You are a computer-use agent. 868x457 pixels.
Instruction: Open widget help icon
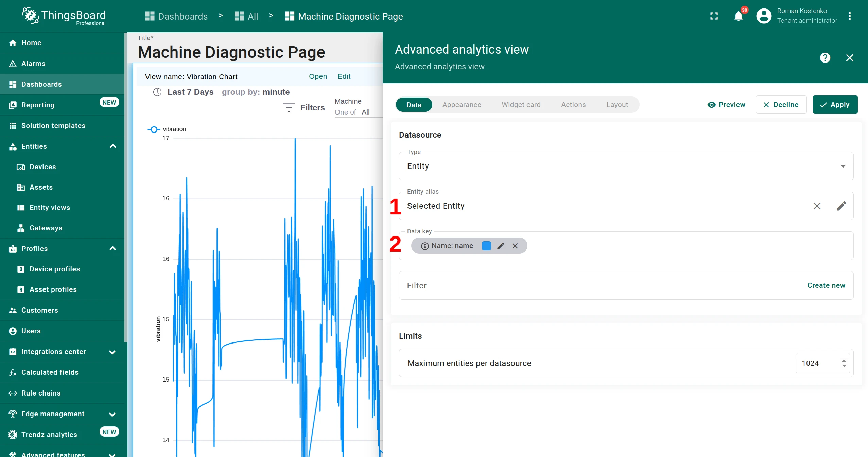pos(825,58)
